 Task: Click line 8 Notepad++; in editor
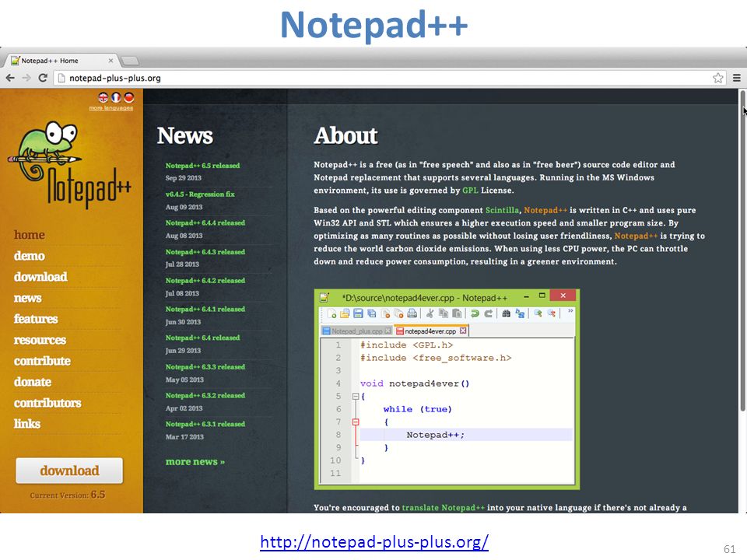pos(436,435)
